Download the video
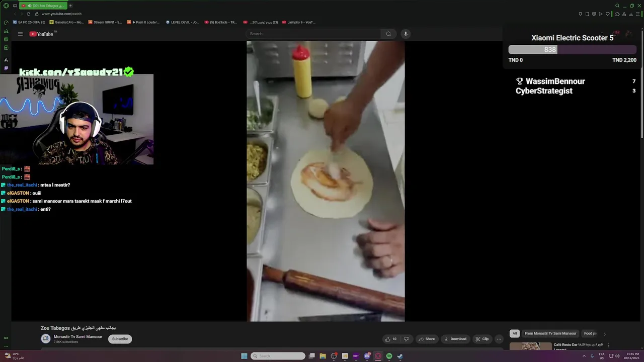This screenshot has width=644, height=362. 455,339
